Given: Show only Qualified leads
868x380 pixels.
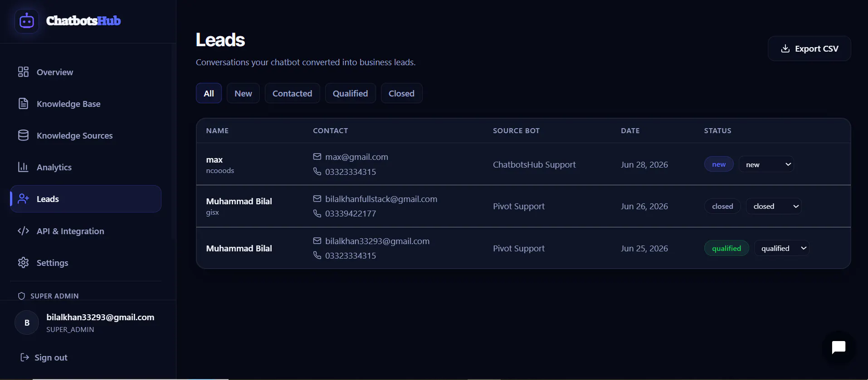Looking at the screenshot, I should pyautogui.click(x=351, y=93).
